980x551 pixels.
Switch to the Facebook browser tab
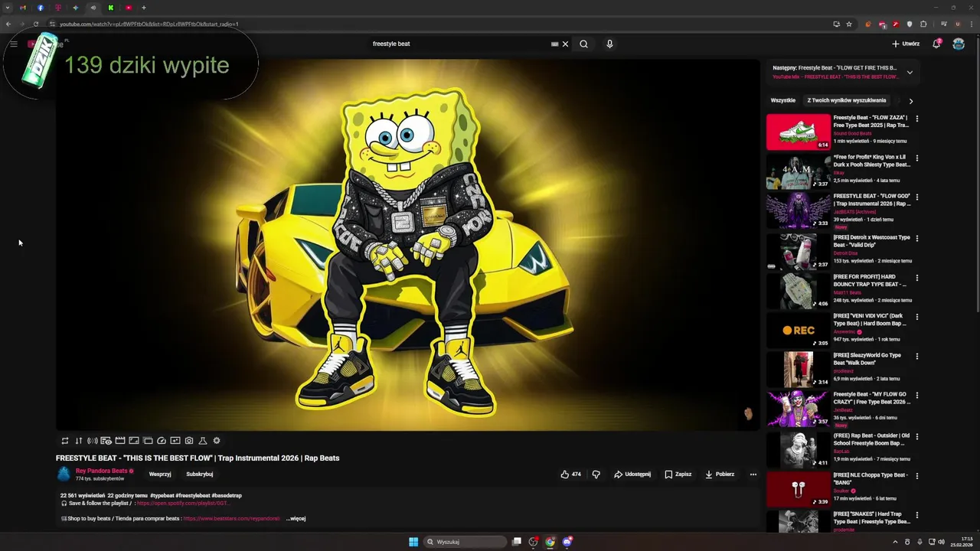41,8
